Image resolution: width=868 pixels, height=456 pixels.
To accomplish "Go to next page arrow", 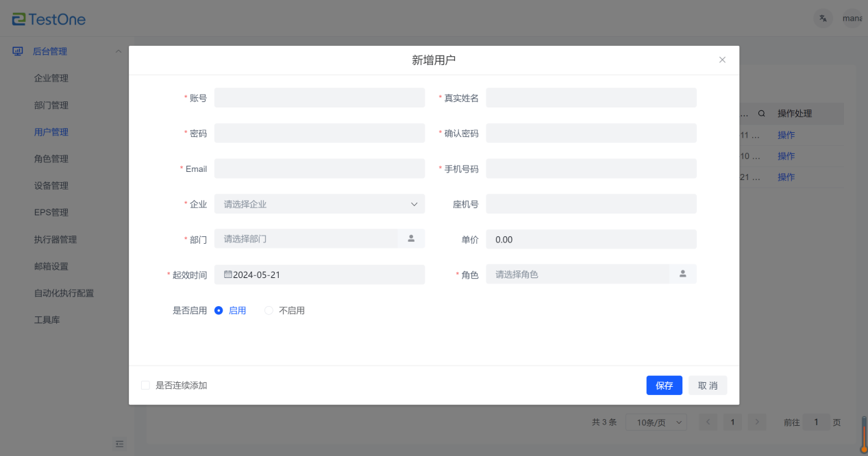I will pos(756,422).
